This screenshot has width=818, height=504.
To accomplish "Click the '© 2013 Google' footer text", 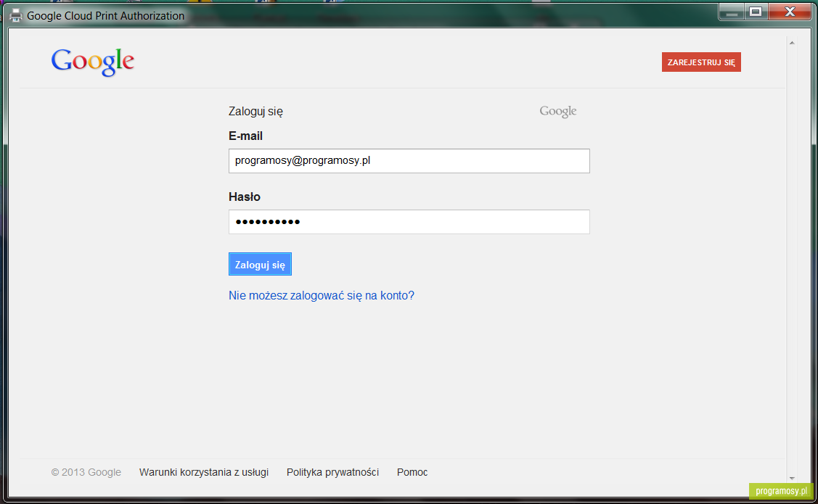I will [x=86, y=472].
